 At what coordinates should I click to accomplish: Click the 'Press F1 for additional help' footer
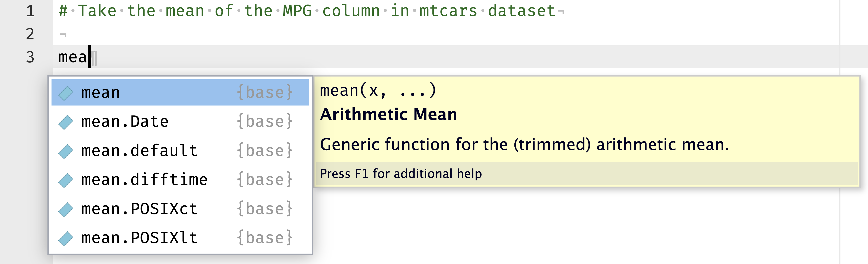point(401,174)
